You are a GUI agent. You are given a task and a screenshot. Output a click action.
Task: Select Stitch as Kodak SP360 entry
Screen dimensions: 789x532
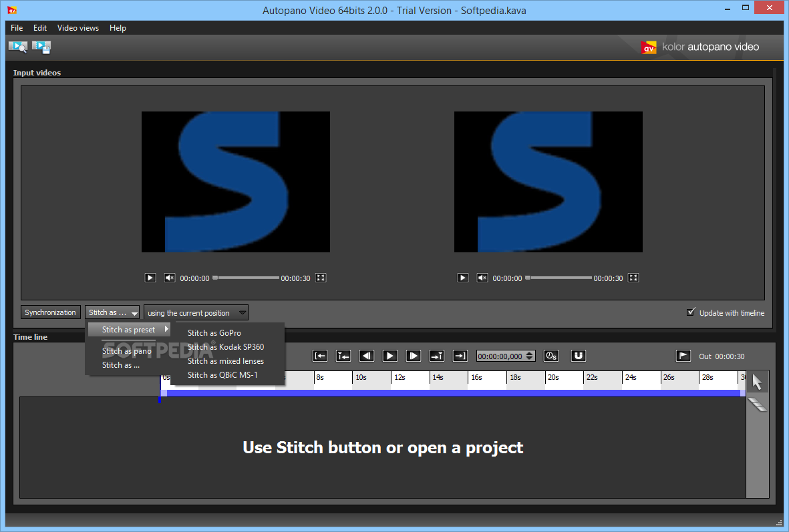[x=226, y=347]
